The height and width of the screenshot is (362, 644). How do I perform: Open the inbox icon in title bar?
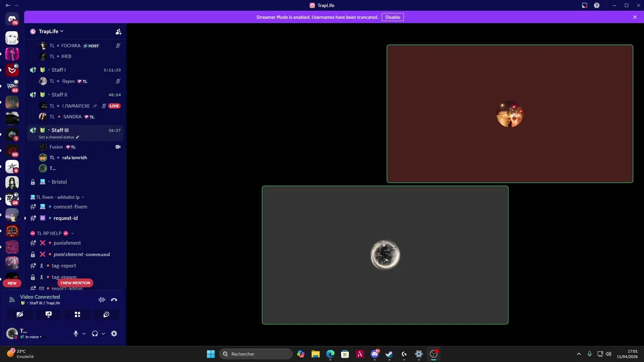[x=585, y=6]
